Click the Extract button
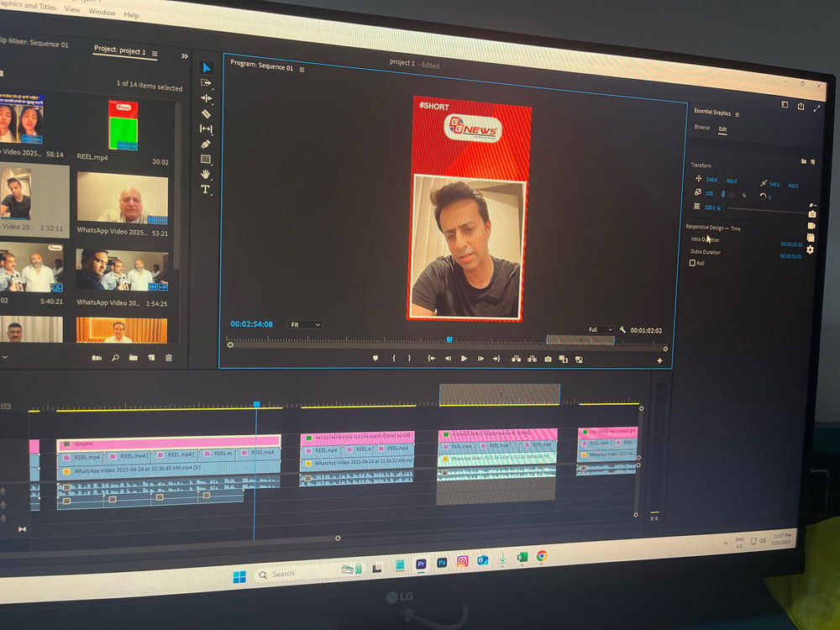The height and width of the screenshot is (630, 840). pyautogui.click(x=532, y=359)
